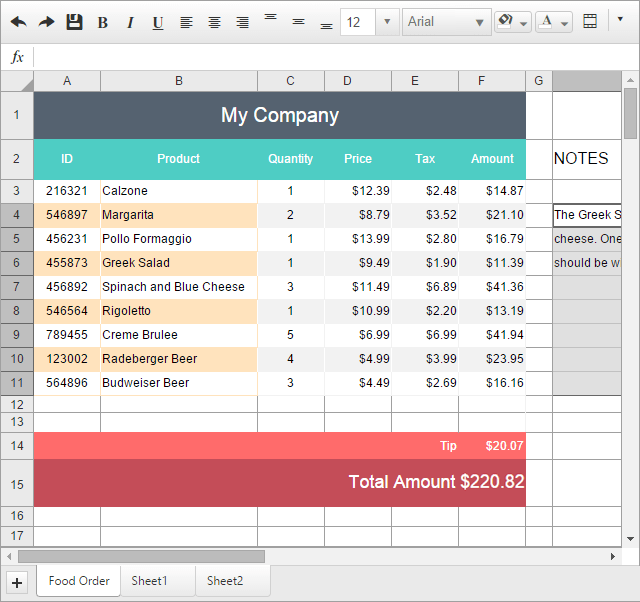Image resolution: width=640 pixels, height=602 pixels.
Task: Select the amount cell $41.94
Action: [492, 335]
